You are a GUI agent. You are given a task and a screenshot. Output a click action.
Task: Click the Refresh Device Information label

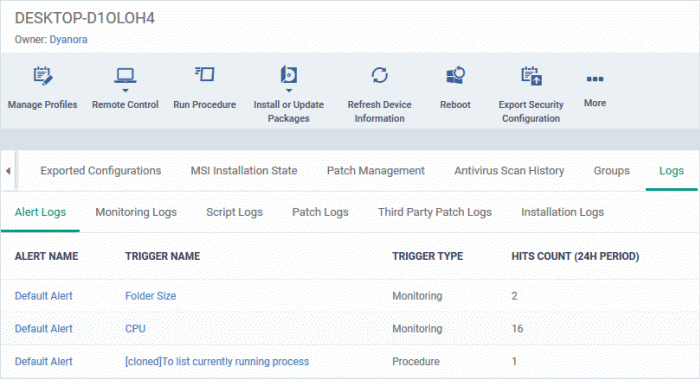click(379, 111)
